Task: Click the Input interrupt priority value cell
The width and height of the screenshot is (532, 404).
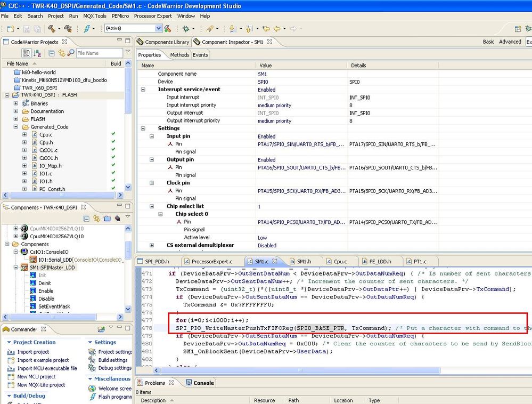Action: pyautogui.click(x=301, y=105)
